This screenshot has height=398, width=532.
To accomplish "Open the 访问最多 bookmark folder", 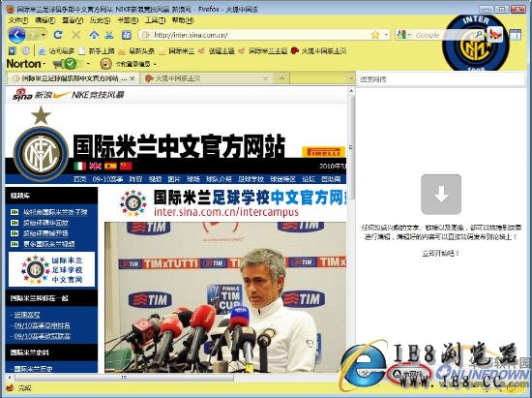I will pos(56,51).
